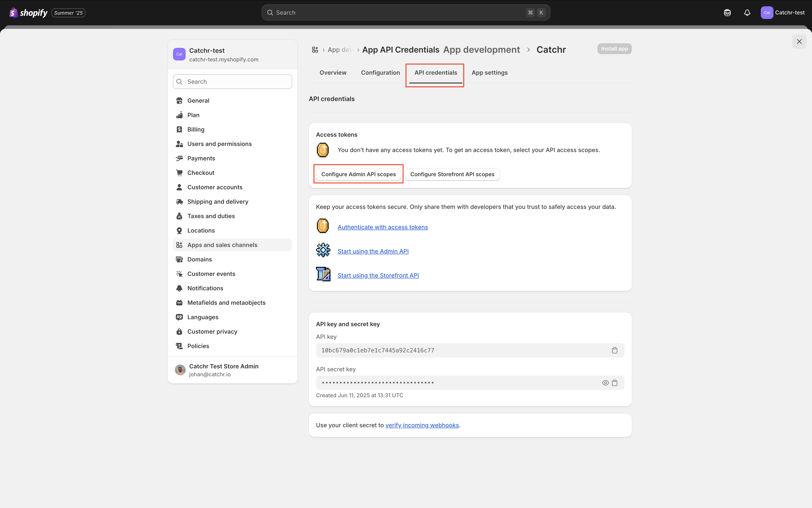Click the General store icon in sidebar
Screen dimensions: 812x508
point(179,100)
